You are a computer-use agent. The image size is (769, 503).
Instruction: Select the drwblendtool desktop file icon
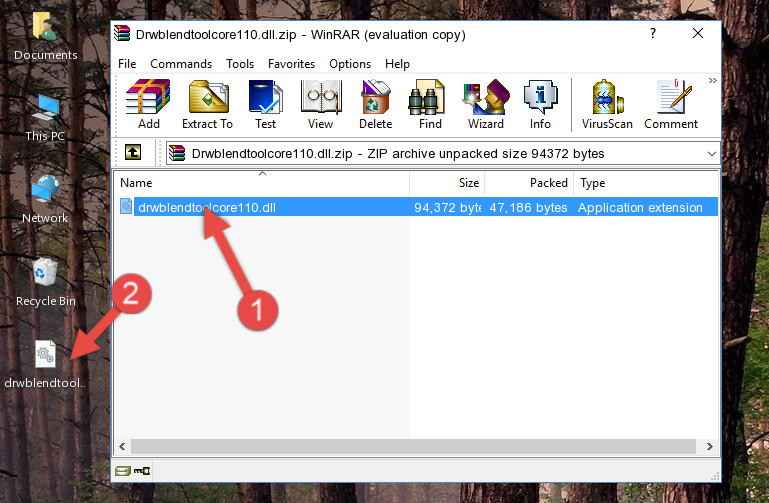click(45, 365)
